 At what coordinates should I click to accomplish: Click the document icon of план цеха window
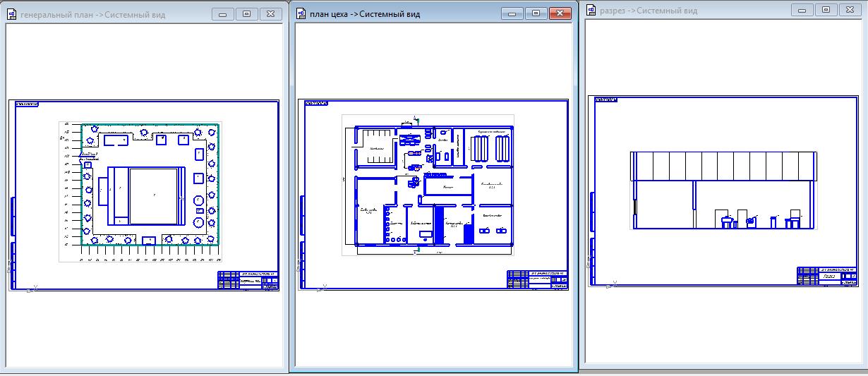tap(301, 13)
